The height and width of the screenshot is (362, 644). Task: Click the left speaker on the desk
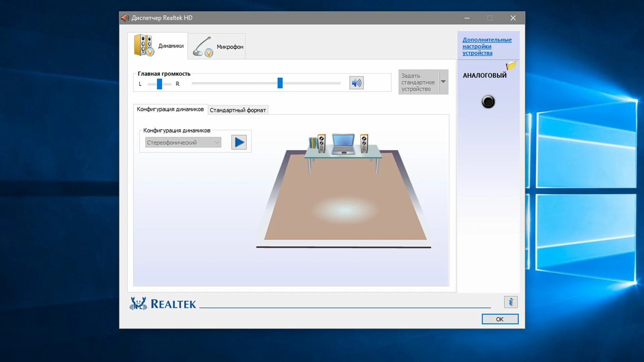[x=321, y=143]
